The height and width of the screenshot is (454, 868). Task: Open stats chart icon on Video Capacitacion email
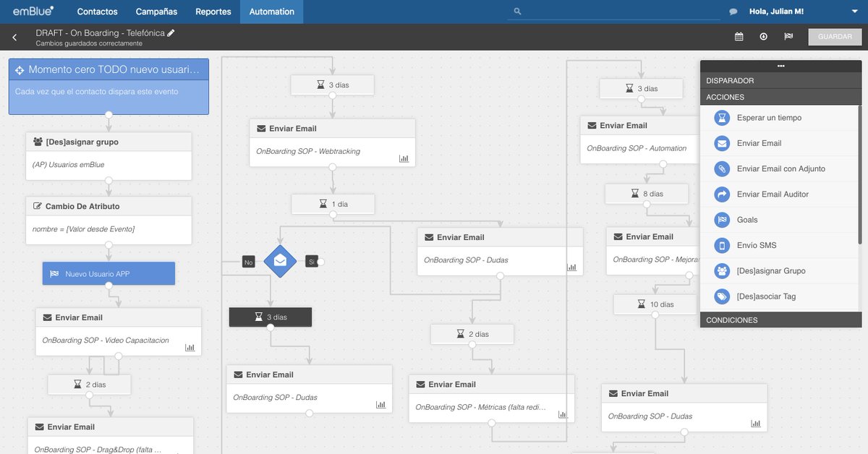click(190, 347)
